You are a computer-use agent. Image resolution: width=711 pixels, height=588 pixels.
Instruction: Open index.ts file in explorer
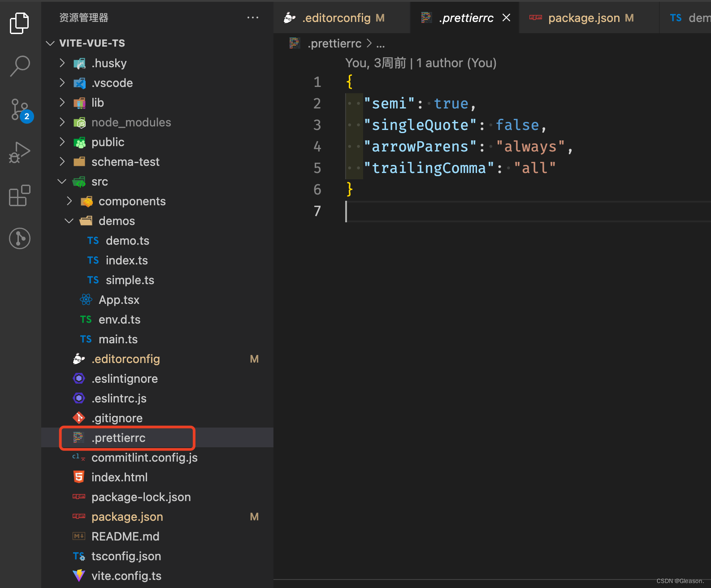pyautogui.click(x=157, y=260)
